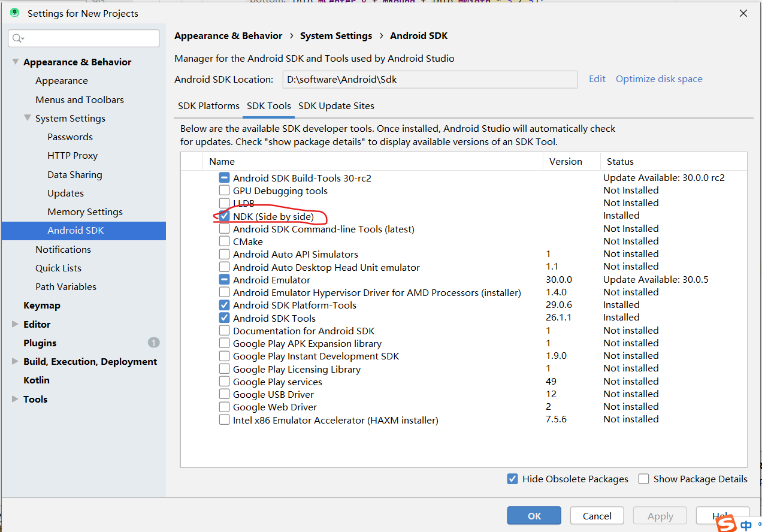Open Menus and Toolbars settings
Viewport: 762px width, 532px height.
click(80, 99)
